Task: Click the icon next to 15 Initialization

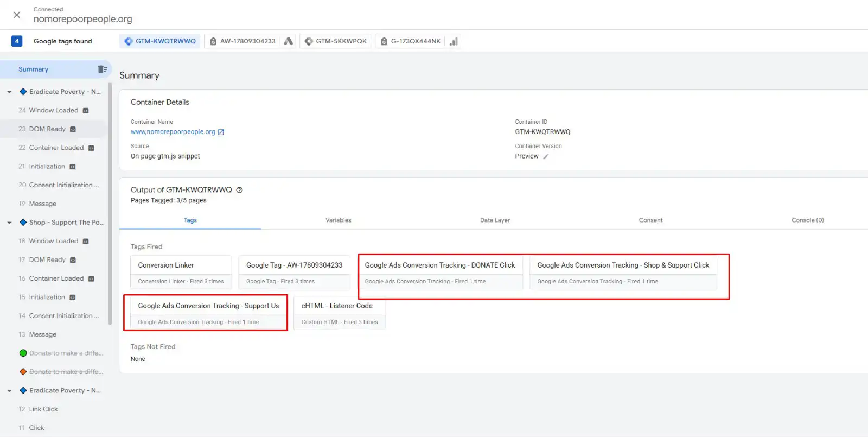Action: tap(73, 297)
